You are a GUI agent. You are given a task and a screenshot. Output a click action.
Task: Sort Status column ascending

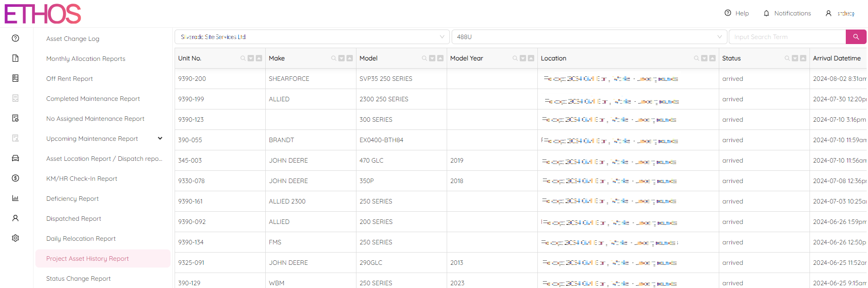coord(803,58)
